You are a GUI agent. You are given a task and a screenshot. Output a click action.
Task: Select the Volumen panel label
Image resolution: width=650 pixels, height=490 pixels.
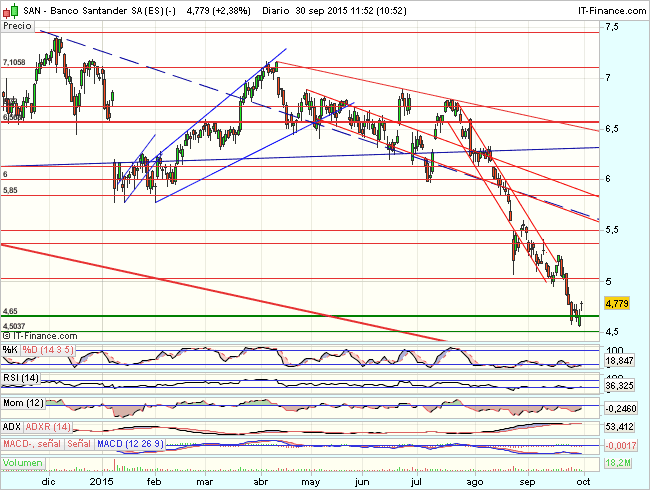coord(22,463)
